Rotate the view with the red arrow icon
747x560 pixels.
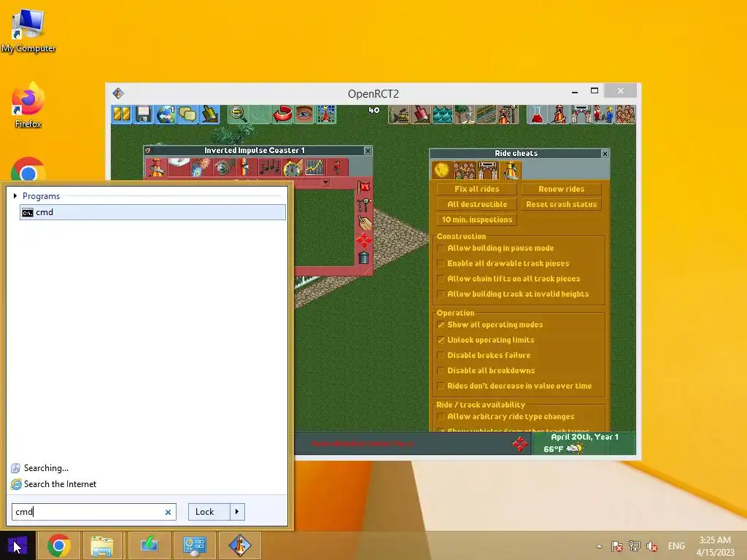click(282, 114)
